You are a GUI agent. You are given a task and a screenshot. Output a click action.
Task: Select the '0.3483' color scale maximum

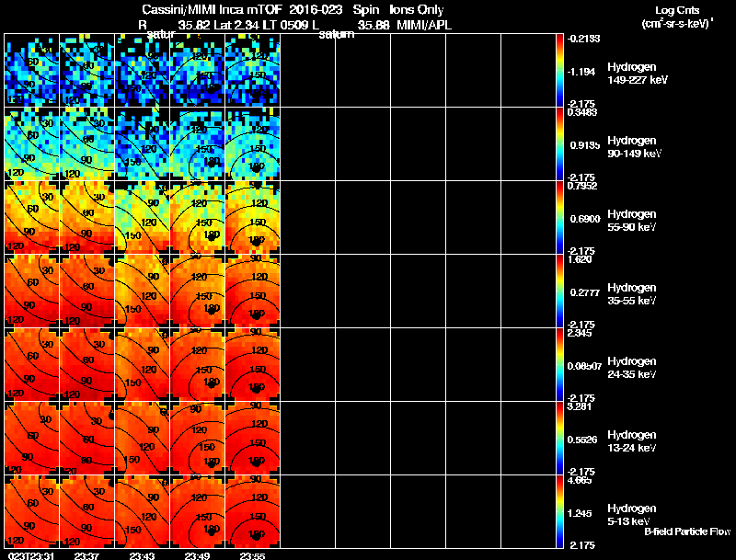(x=582, y=112)
